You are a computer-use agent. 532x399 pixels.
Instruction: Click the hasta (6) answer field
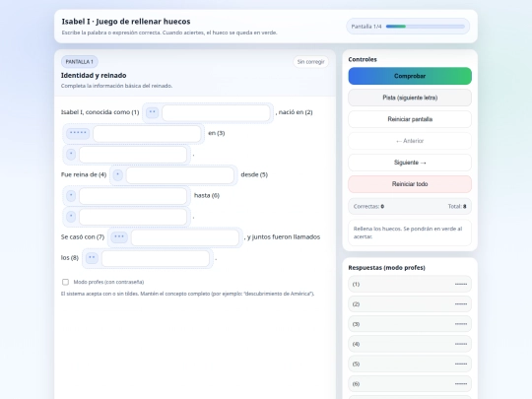click(133, 217)
